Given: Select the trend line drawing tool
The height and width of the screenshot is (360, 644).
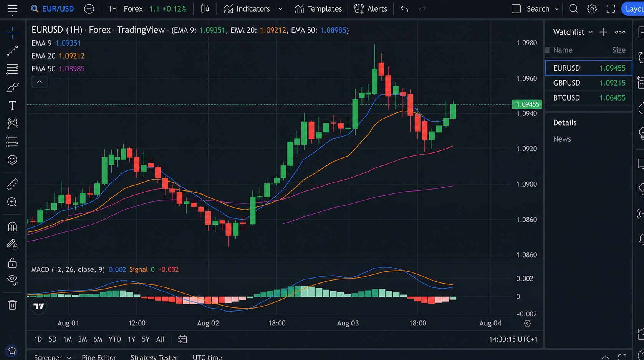Looking at the screenshot, I should (12, 51).
